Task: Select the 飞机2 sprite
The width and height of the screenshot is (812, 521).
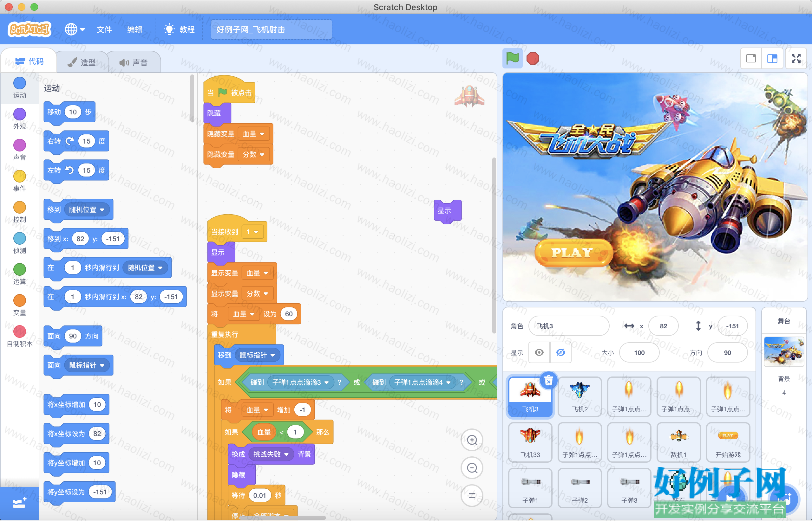Action: tap(580, 396)
